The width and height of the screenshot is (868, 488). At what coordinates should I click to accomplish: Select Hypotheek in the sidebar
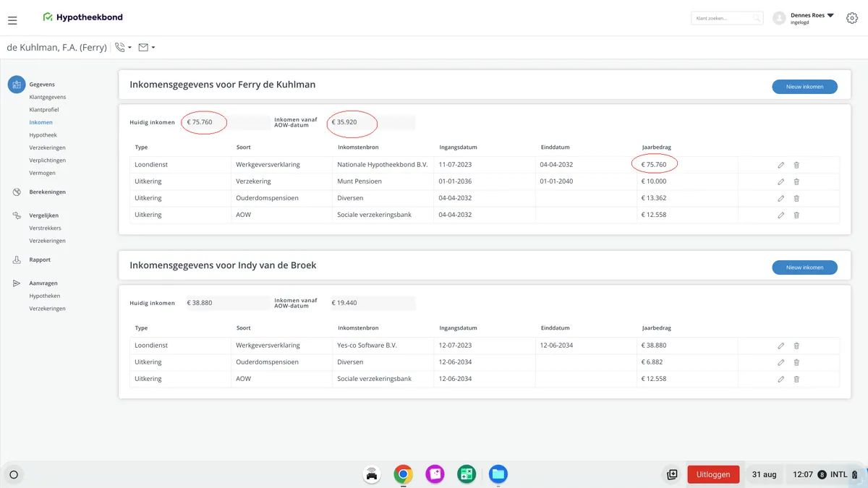[x=43, y=135]
